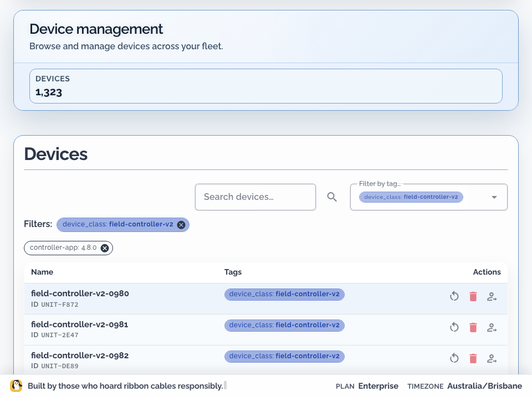
Task: Click the search magnifier icon
Action: coord(332,197)
